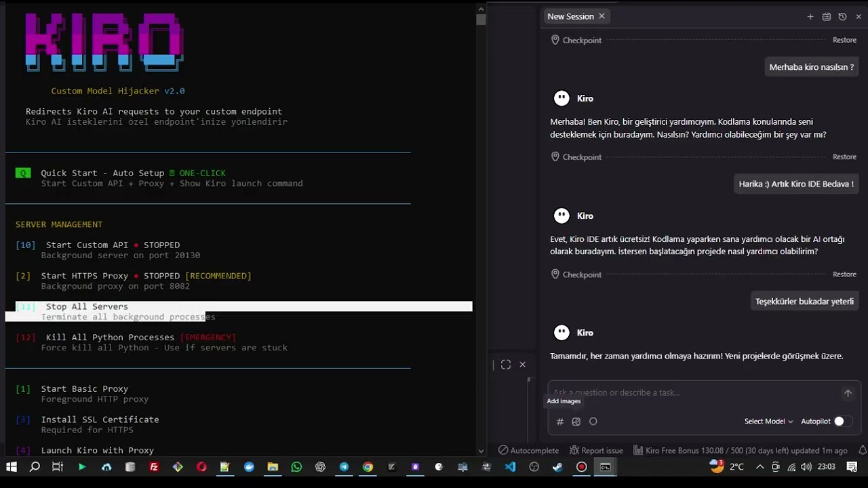The height and width of the screenshot is (488, 868).
Task: Open ChatGPT icon on taskbar
Action: (x=320, y=467)
